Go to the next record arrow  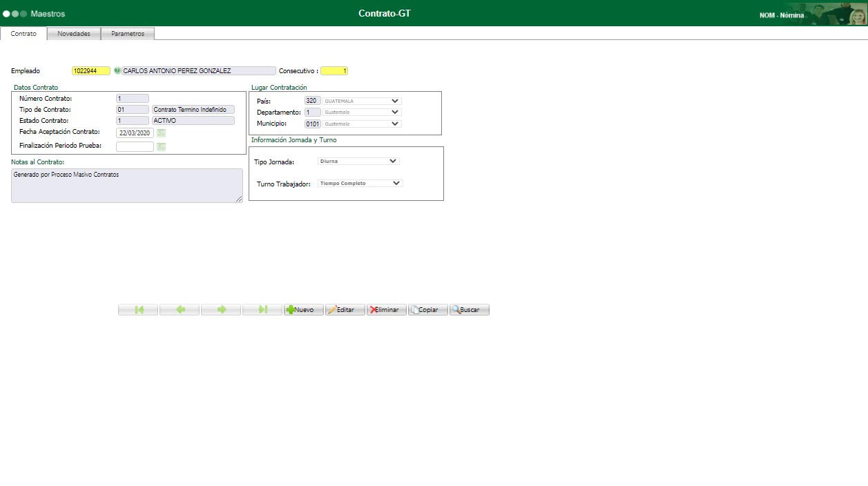(221, 310)
